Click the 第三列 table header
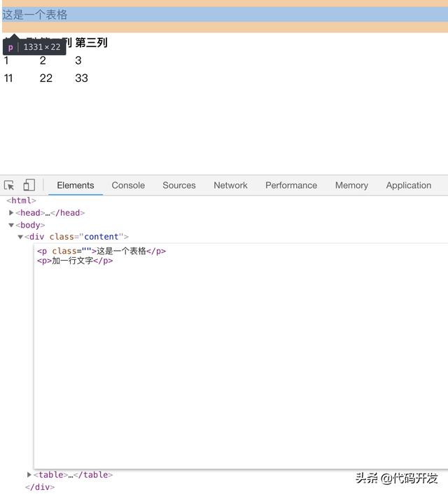 [x=91, y=43]
